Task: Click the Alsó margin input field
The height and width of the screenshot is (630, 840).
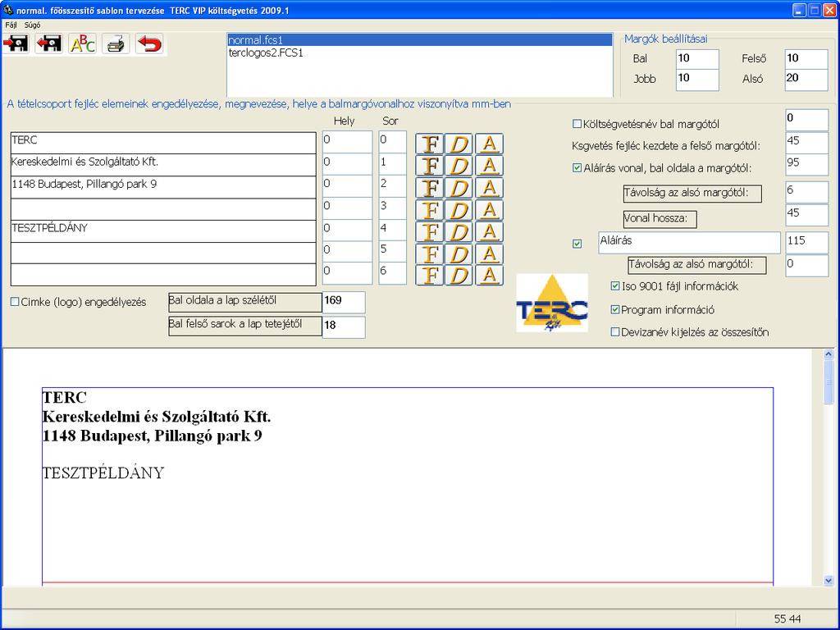Action: 806,80
